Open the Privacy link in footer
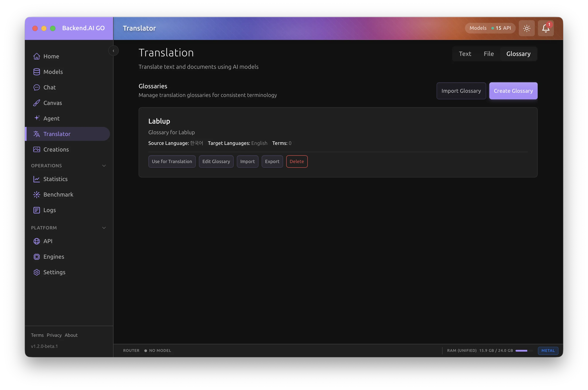Image resolution: width=588 pixels, height=390 pixels. pos(54,335)
